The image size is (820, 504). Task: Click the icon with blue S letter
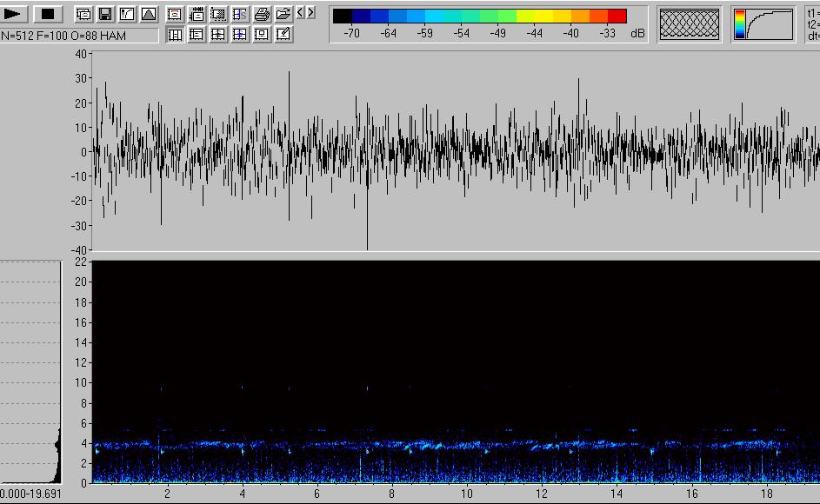[239, 14]
